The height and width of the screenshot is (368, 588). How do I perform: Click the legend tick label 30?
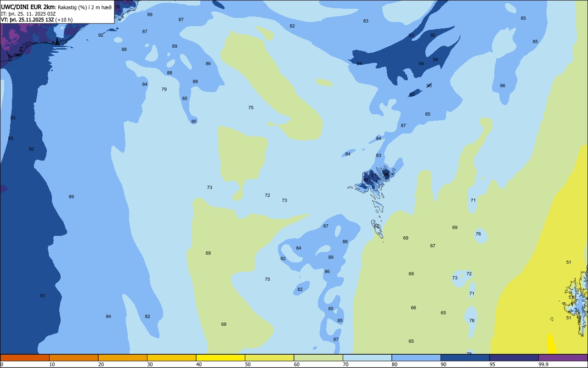coord(150,364)
